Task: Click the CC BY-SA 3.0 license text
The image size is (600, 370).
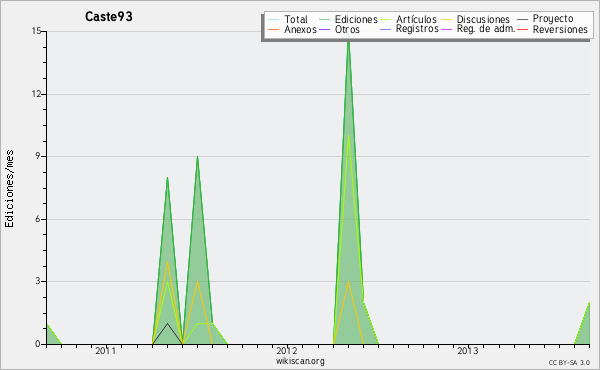Action: 569,362
